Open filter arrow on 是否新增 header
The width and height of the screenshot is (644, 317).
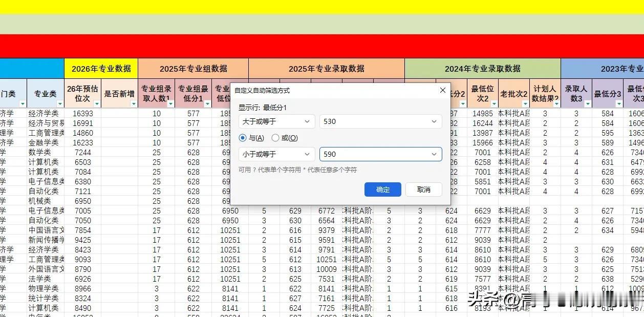click(134, 104)
